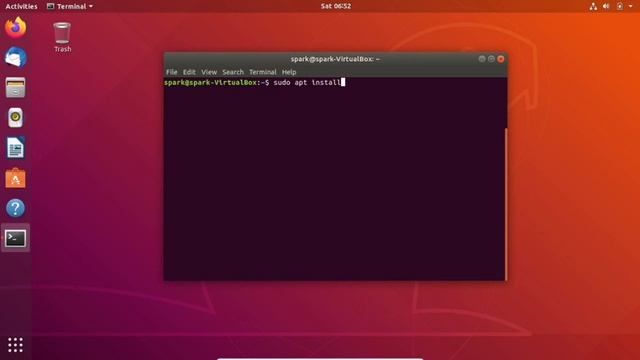Open the File menu in Terminal
This screenshot has width=640, height=360.
pos(171,72)
